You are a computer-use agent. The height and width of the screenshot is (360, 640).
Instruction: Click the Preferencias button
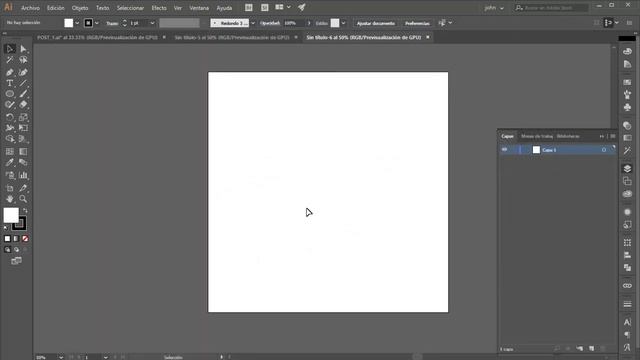(x=417, y=23)
